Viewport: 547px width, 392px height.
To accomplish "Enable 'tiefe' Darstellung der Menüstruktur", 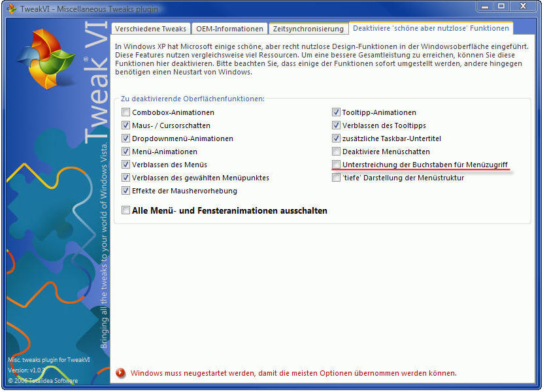I will [x=336, y=178].
